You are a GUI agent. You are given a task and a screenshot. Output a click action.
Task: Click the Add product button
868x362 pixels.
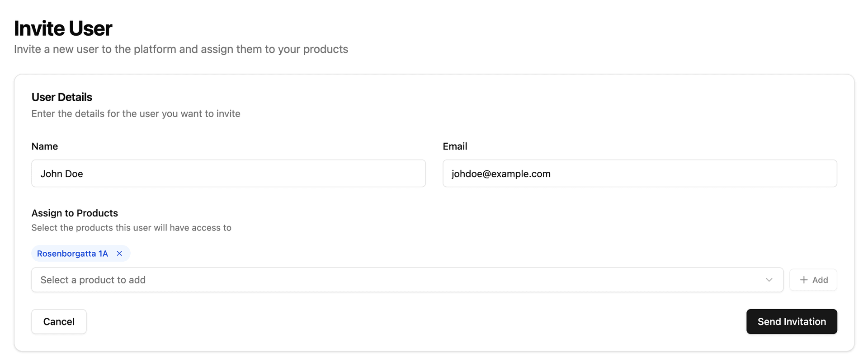point(813,280)
